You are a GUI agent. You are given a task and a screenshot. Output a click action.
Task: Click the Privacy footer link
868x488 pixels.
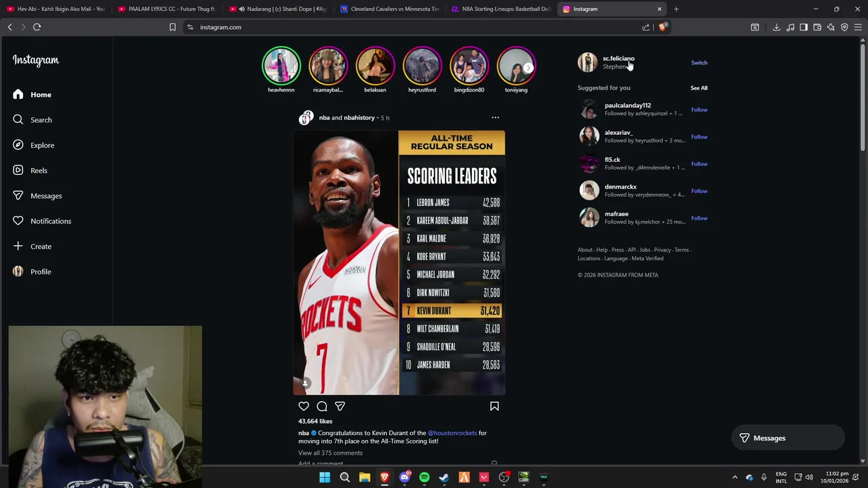tap(663, 250)
